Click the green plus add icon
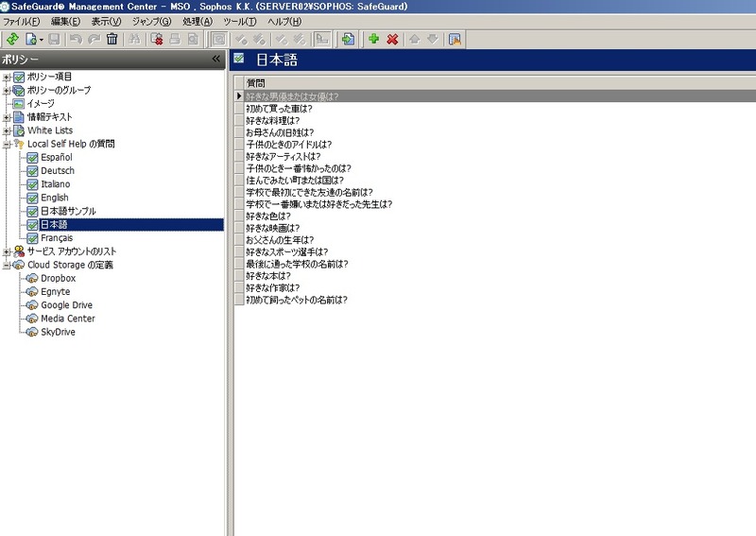Image resolution: width=756 pixels, height=536 pixels. [374, 39]
